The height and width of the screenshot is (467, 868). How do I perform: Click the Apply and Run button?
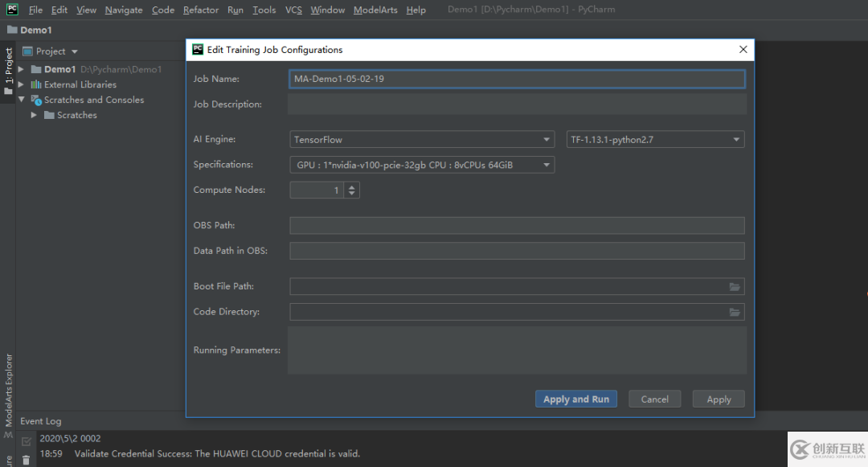[x=575, y=399]
